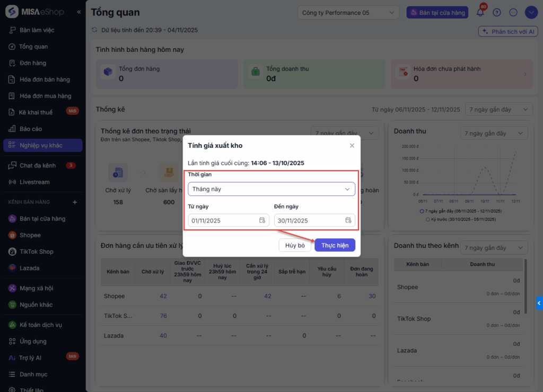Screen dimensions: 543x392
Task: Select Đơn hàng from the sidebar
Action: [x=33, y=63]
